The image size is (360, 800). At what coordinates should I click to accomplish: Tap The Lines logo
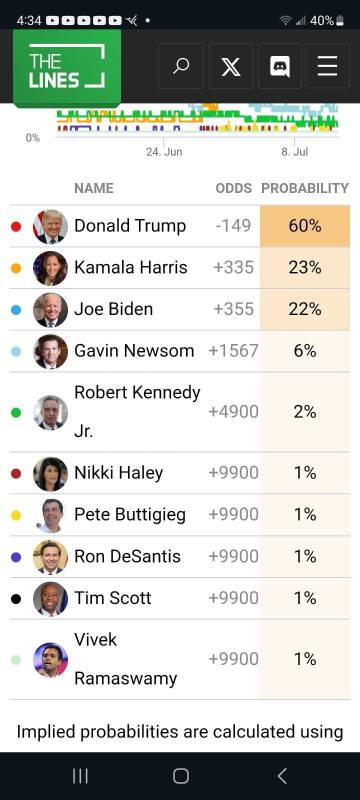(x=67, y=68)
